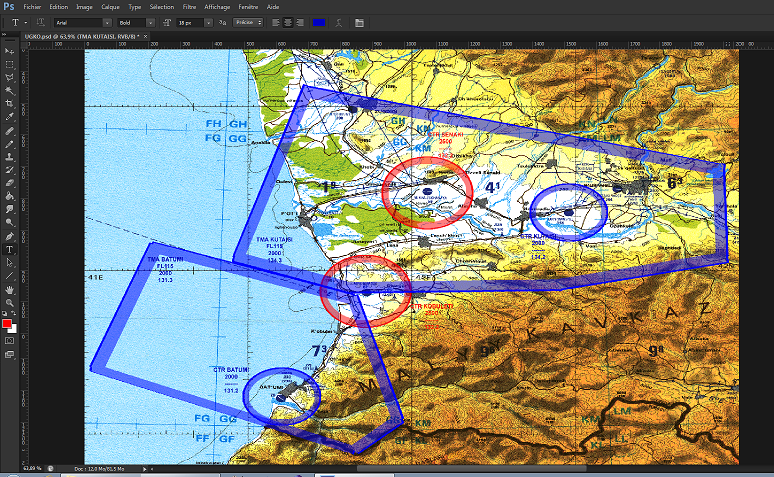
Task: Toggle the Character and Paragraph panels
Action: [359, 23]
